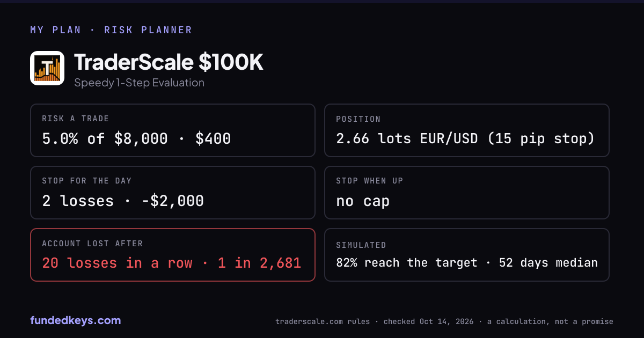
Task: Click the no cap value
Action: (x=363, y=201)
